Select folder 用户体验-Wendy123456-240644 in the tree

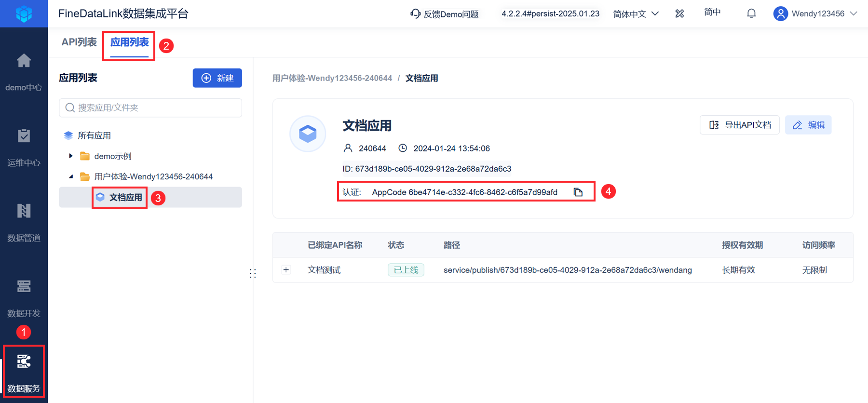pos(153,176)
